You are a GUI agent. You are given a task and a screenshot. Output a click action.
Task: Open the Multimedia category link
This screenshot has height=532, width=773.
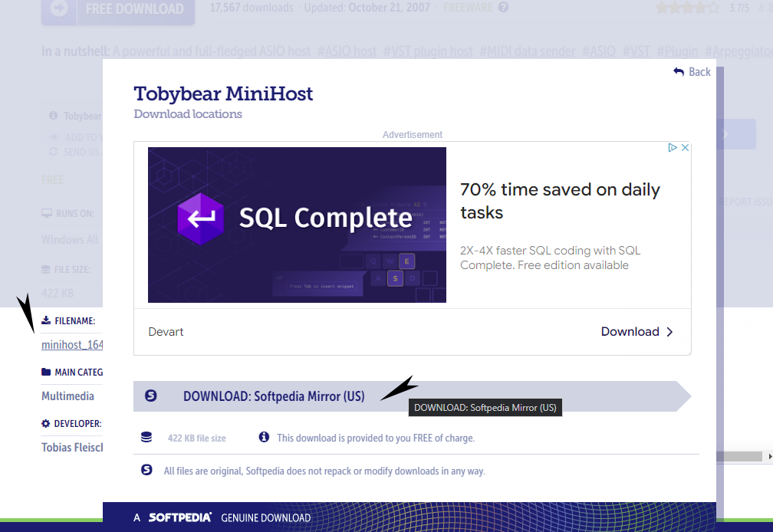click(x=67, y=396)
